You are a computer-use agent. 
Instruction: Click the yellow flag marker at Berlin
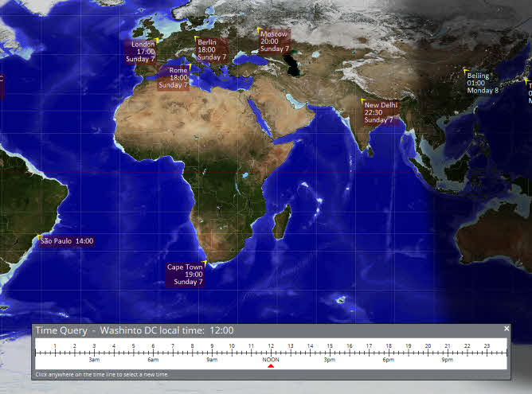point(197,38)
